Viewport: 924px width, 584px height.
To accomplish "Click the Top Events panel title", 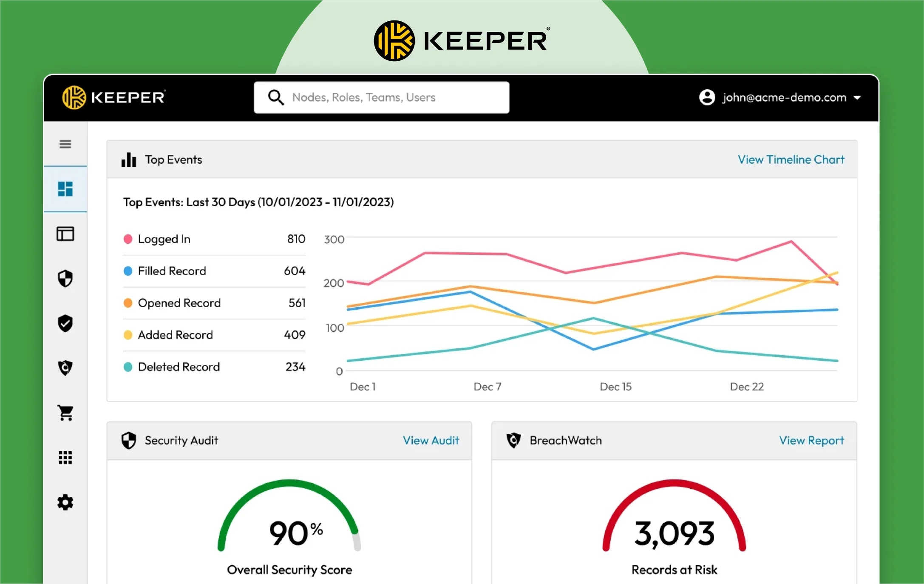I will pos(173,160).
